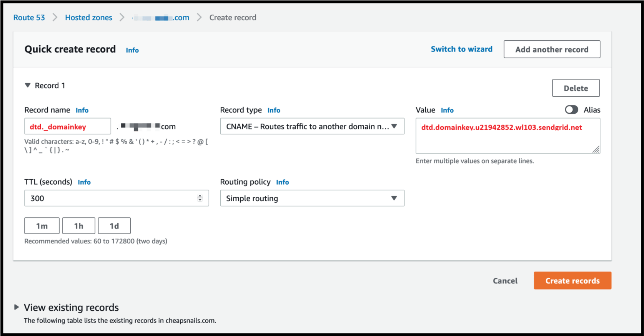Image resolution: width=644 pixels, height=336 pixels.
Task: Click 'Enter multiple values on separate lines' text
Action: [475, 161]
